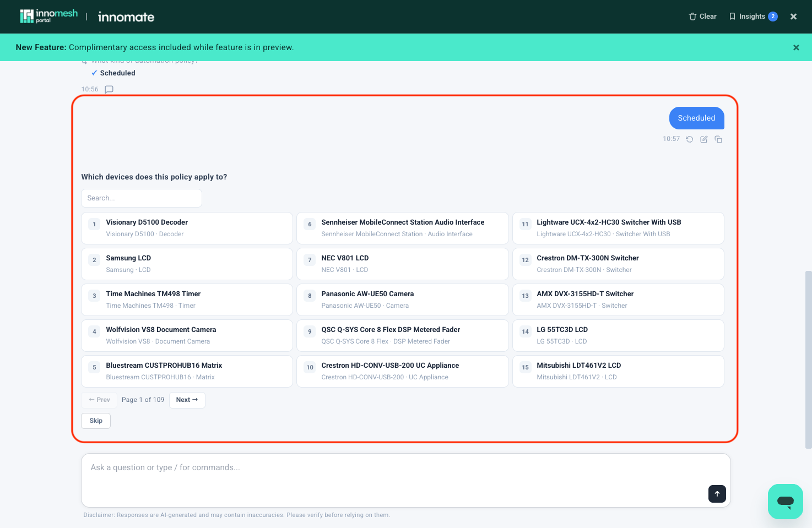Click the innomesh portal logo

tap(48, 17)
